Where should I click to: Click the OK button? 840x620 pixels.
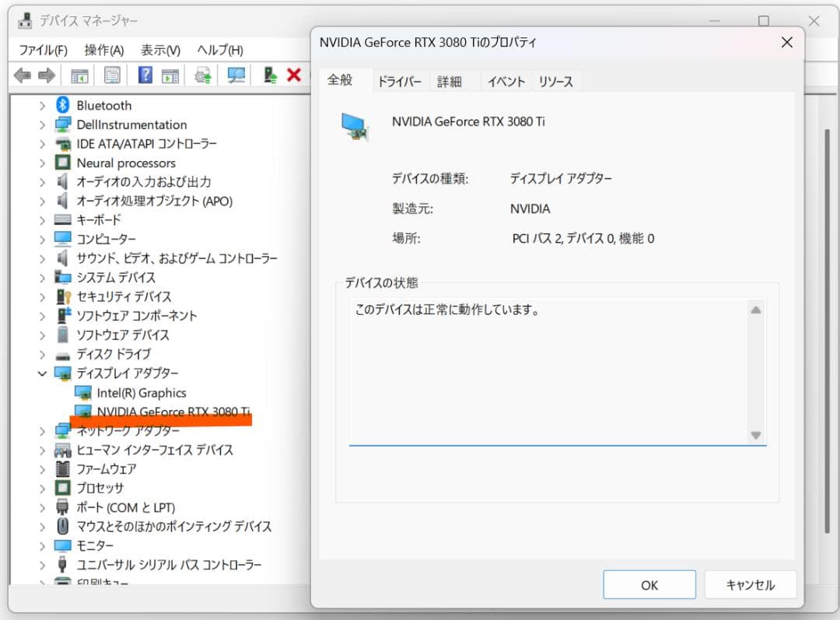[x=649, y=584]
